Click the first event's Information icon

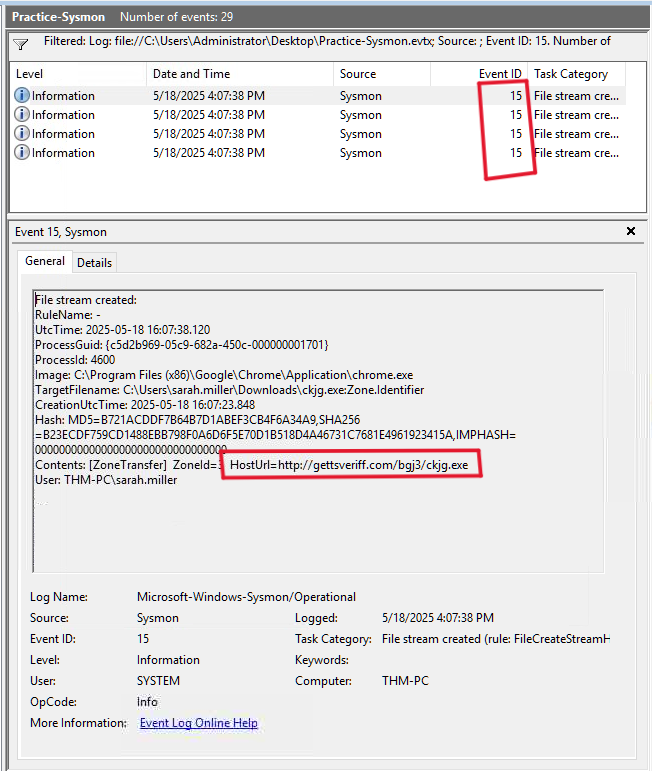coord(22,96)
